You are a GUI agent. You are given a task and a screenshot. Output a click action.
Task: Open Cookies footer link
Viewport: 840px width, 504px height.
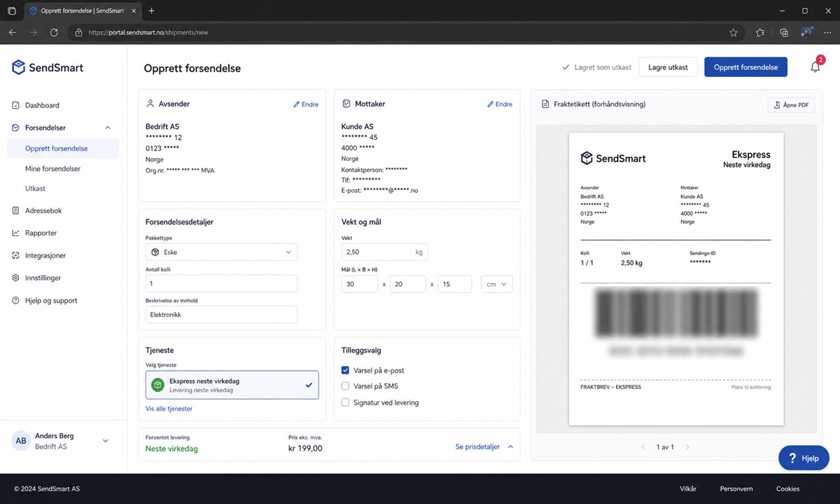point(787,489)
